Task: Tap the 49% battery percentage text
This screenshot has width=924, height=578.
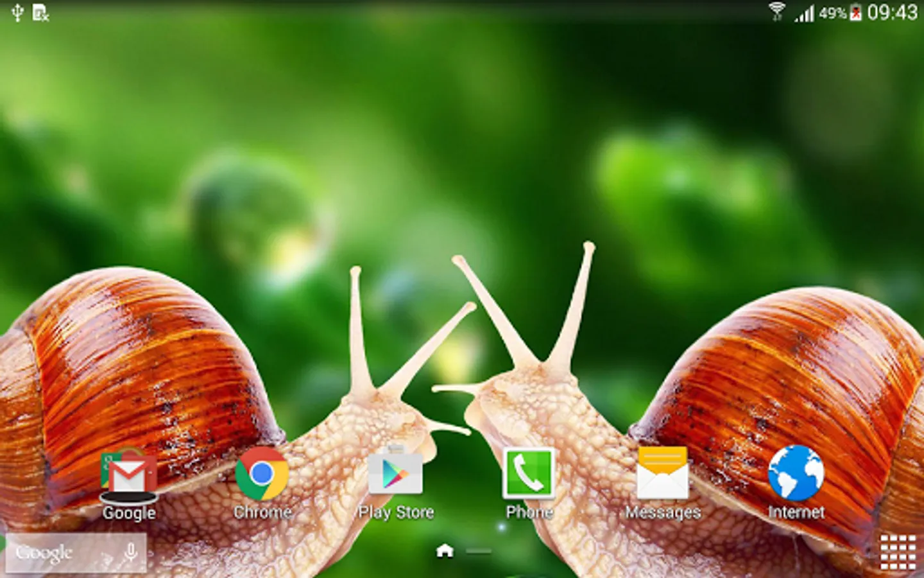Action: [833, 13]
